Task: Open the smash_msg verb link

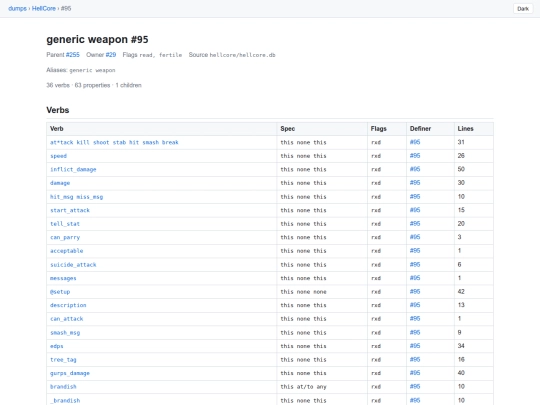Action: point(65,332)
